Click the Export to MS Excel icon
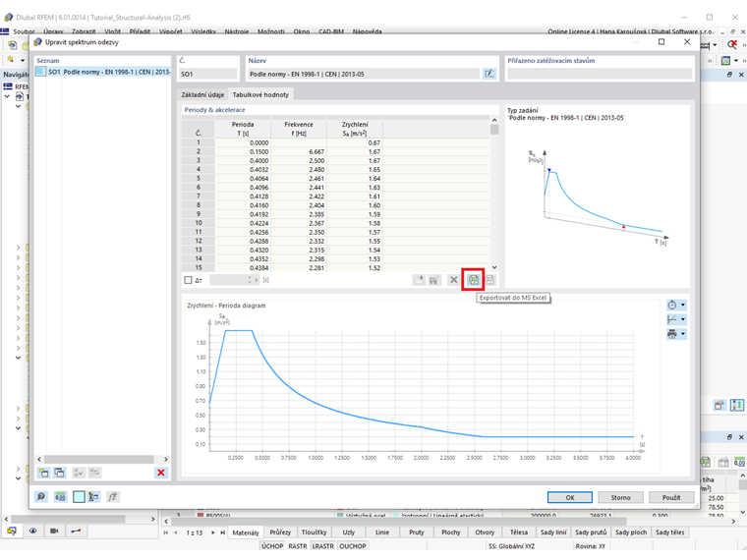 coord(473,280)
